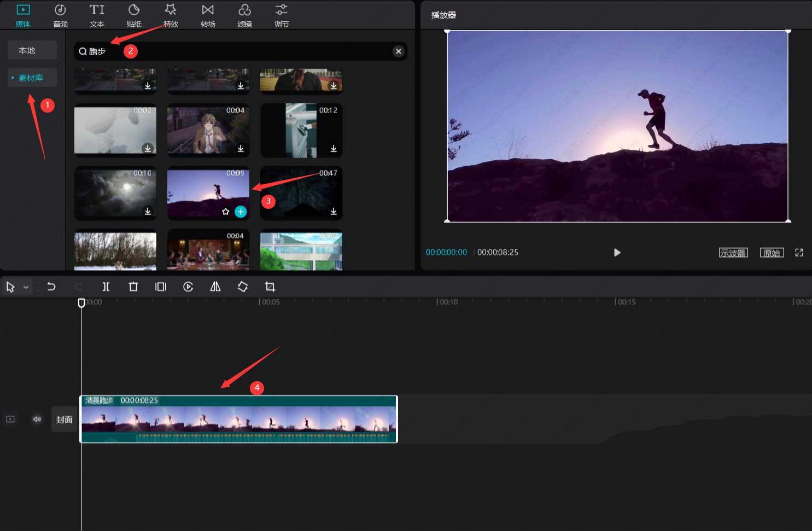Switch to the 音频 audio tab
Viewport: 812px width, 531px height.
(60, 15)
